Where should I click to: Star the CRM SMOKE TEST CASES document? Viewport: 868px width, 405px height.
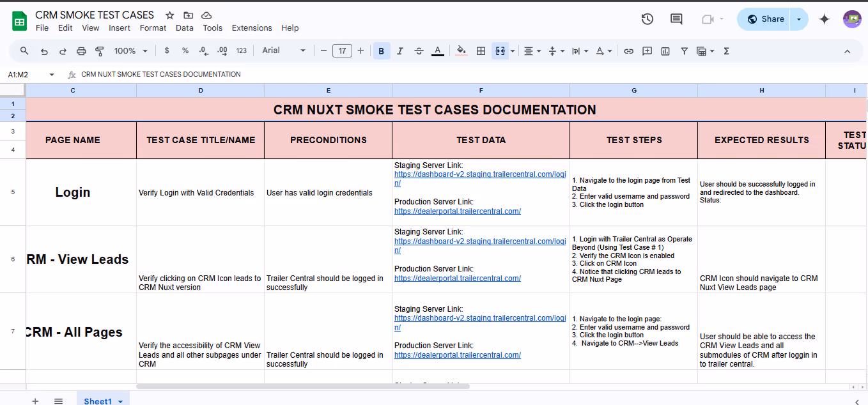point(169,15)
